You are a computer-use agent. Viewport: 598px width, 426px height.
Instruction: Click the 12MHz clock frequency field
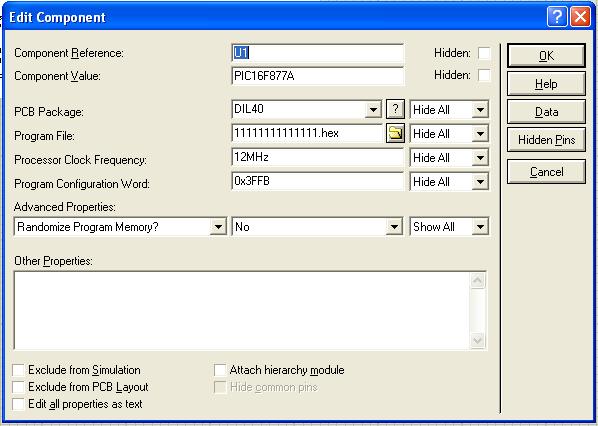(317, 158)
